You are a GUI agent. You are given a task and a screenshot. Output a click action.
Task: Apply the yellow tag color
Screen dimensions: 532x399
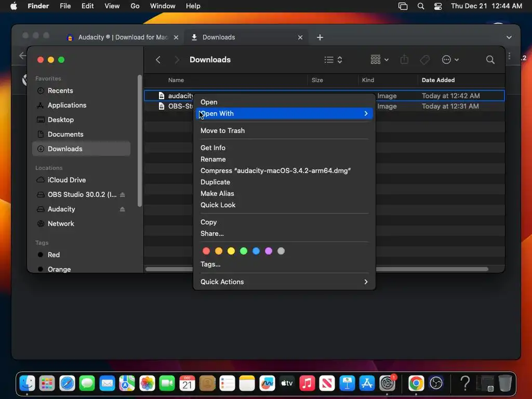(x=231, y=251)
